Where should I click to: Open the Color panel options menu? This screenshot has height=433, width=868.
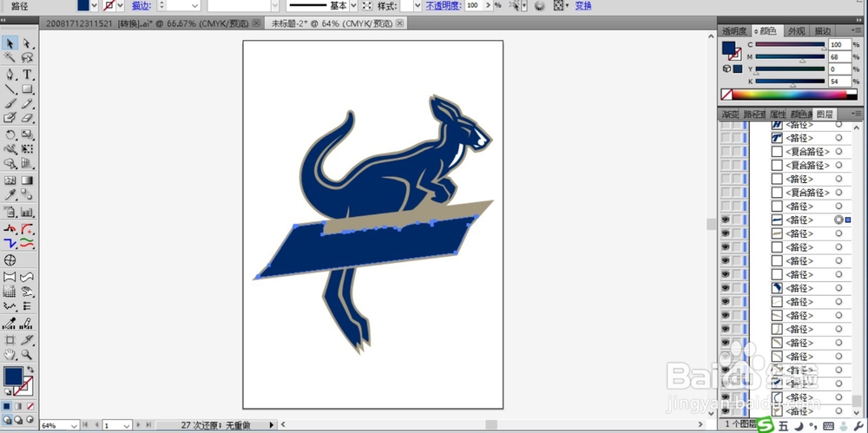pyautogui.click(x=857, y=30)
